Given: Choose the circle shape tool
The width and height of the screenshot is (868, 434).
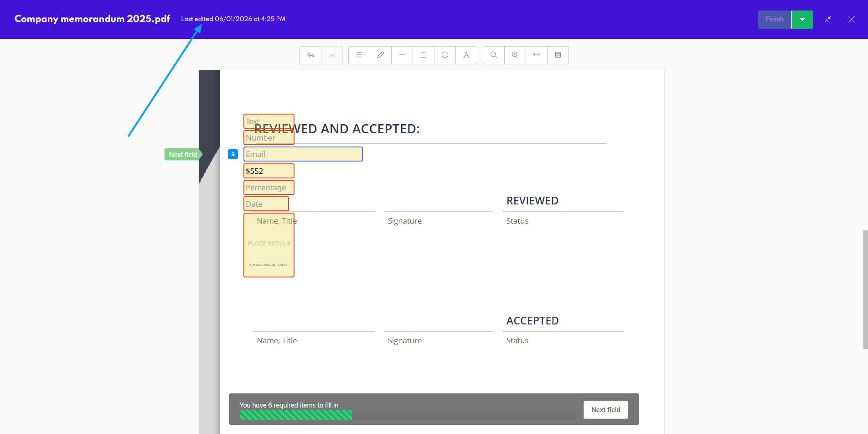Looking at the screenshot, I should coord(445,55).
